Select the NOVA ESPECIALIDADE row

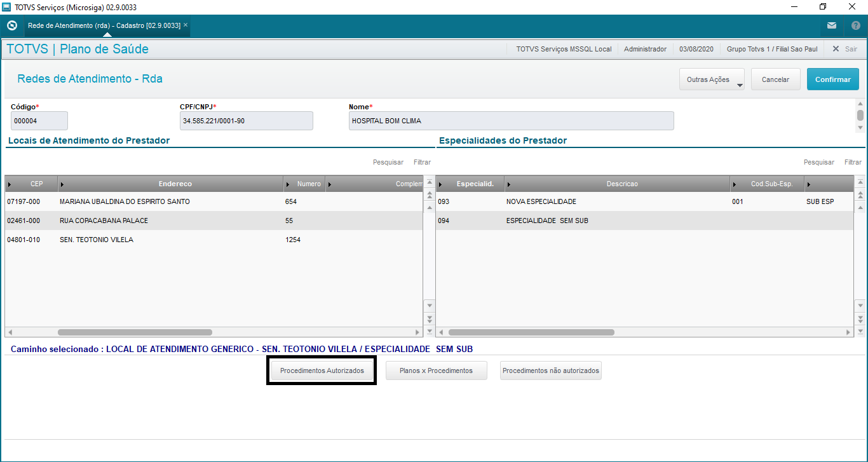coord(645,201)
